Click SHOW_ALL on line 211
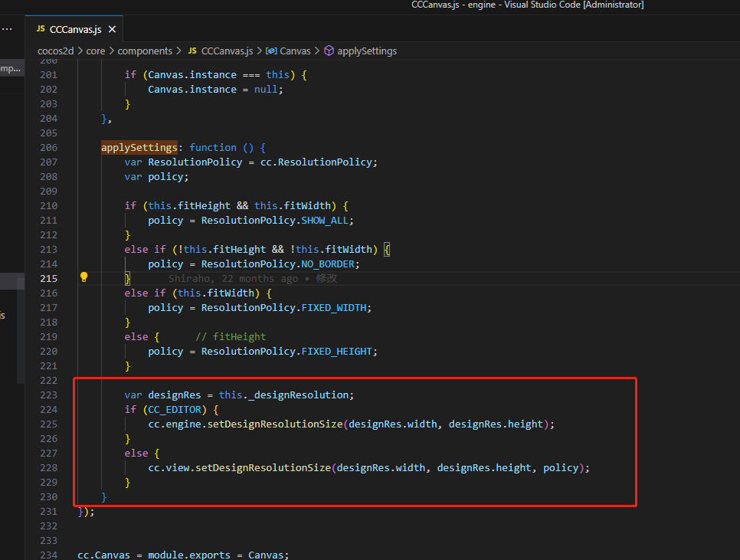 [x=325, y=221]
